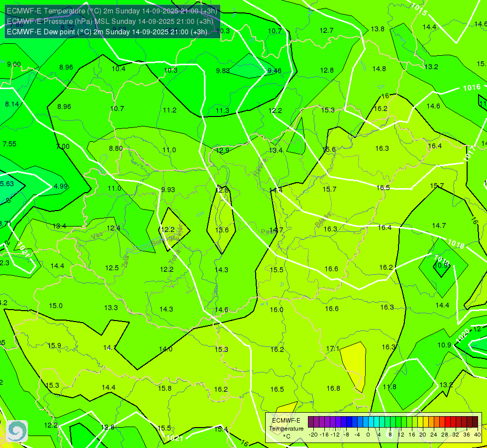Select the 15.8 reading

[165, 388]
